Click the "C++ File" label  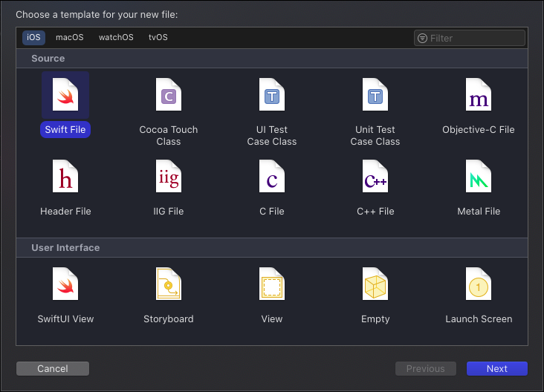[x=375, y=212]
